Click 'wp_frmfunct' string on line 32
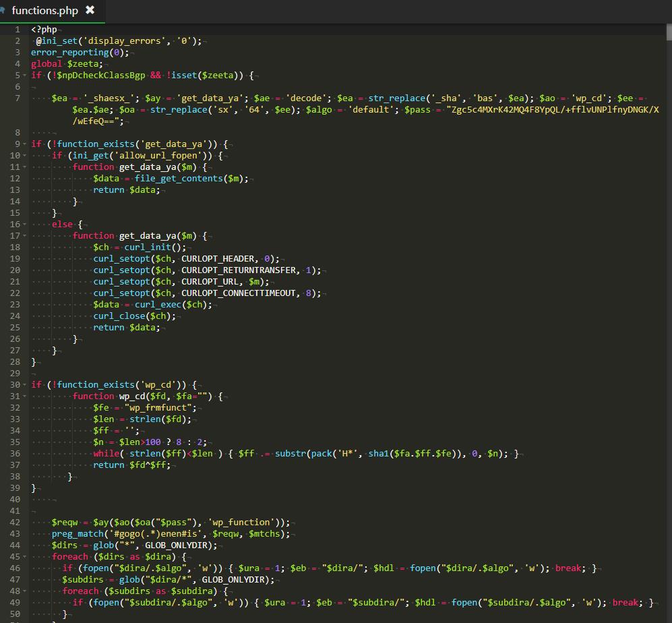 pyautogui.click(x=158, y=408)
